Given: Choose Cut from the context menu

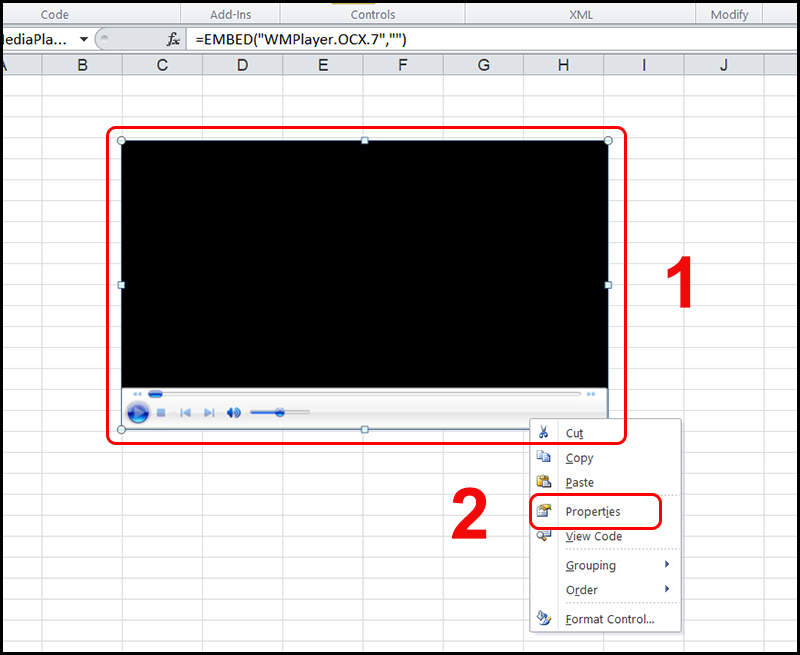Looking at the screenshot, I should pos(605,433).
